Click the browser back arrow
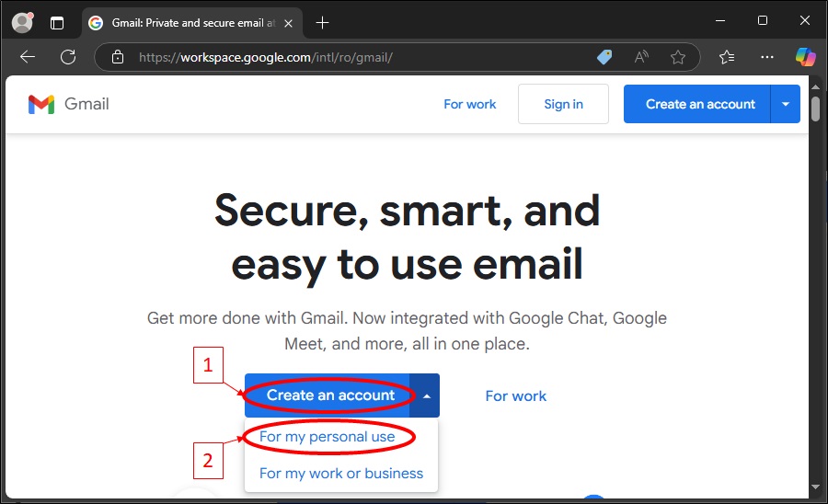Image resolution: width=828 pixels, height=504 pixels. 28,57
